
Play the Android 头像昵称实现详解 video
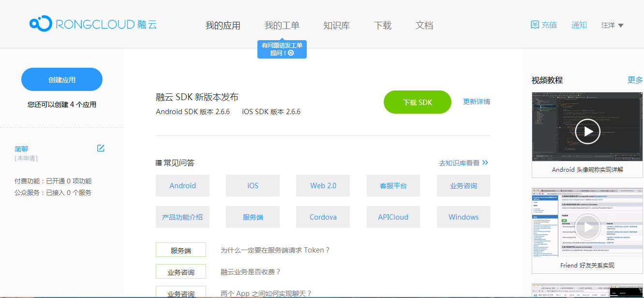(587, 131)
